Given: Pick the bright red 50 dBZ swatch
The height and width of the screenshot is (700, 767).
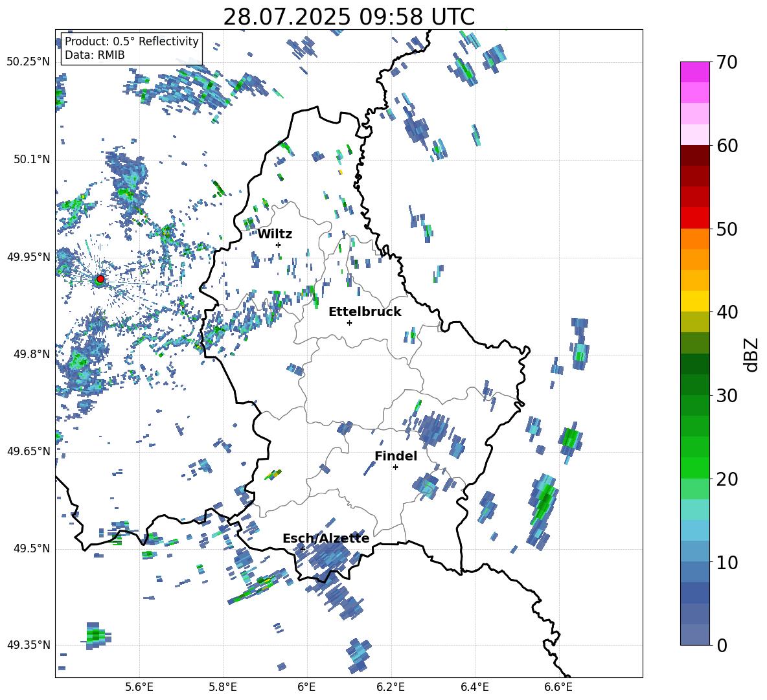Looking at the screenshot, I should tap(694, 218).
